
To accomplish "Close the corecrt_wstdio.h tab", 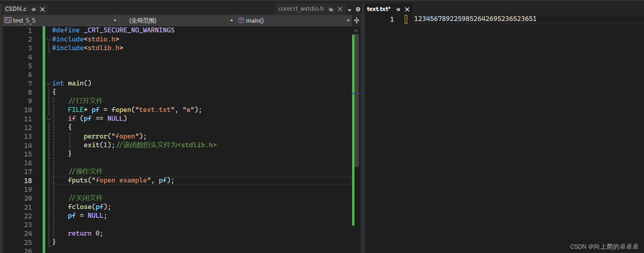I will 340,9.
